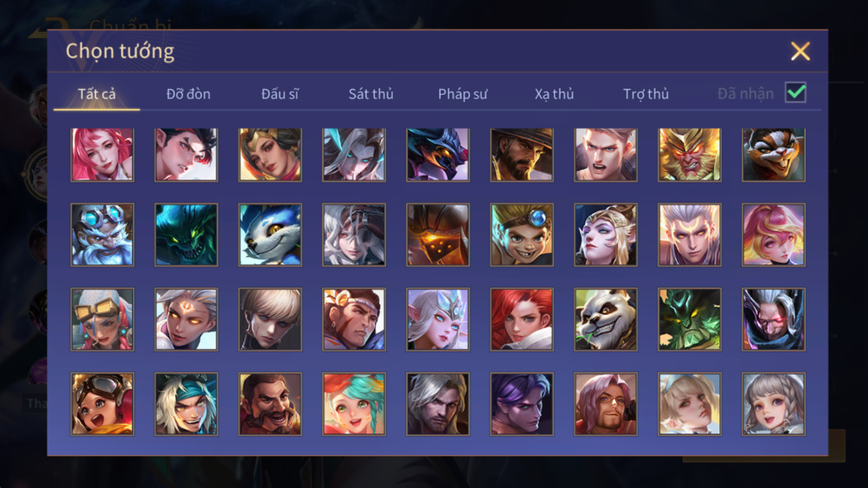Filter heroes by Pháp sư
Image resolution: width=868 pixels, height=488 pixels.
(463, 94)
